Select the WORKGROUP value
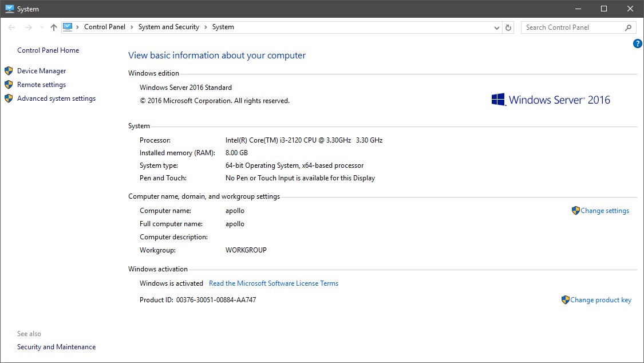 pyautogui.click(x=246, y=250)
